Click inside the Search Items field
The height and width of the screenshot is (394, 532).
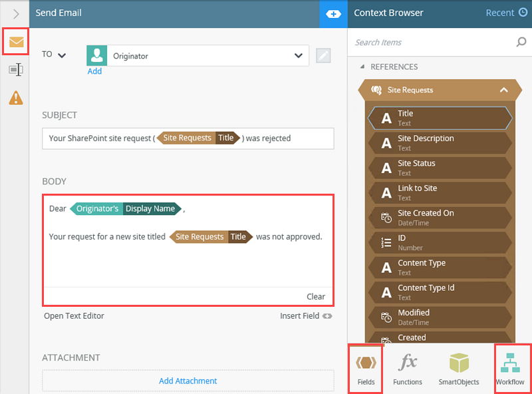click(426, 42)
